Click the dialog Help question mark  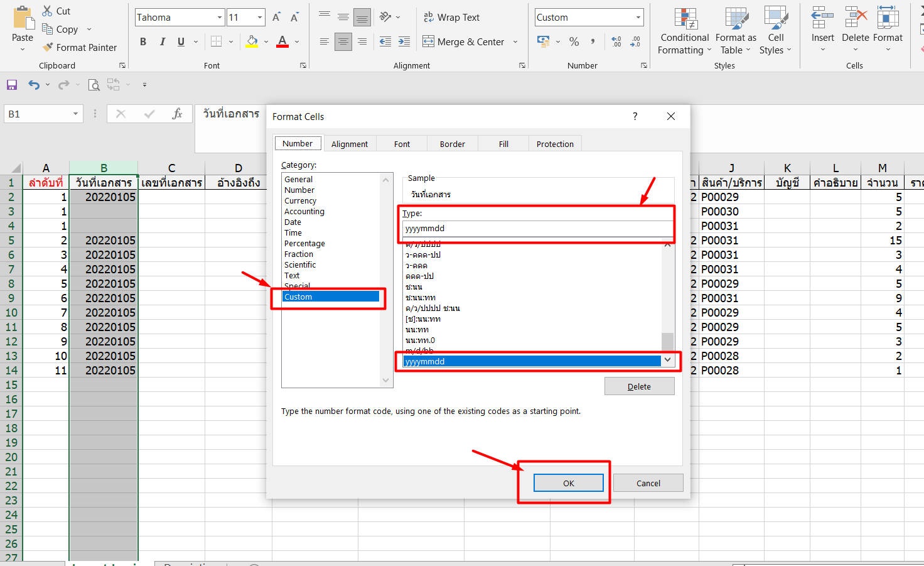pos(635,116)
